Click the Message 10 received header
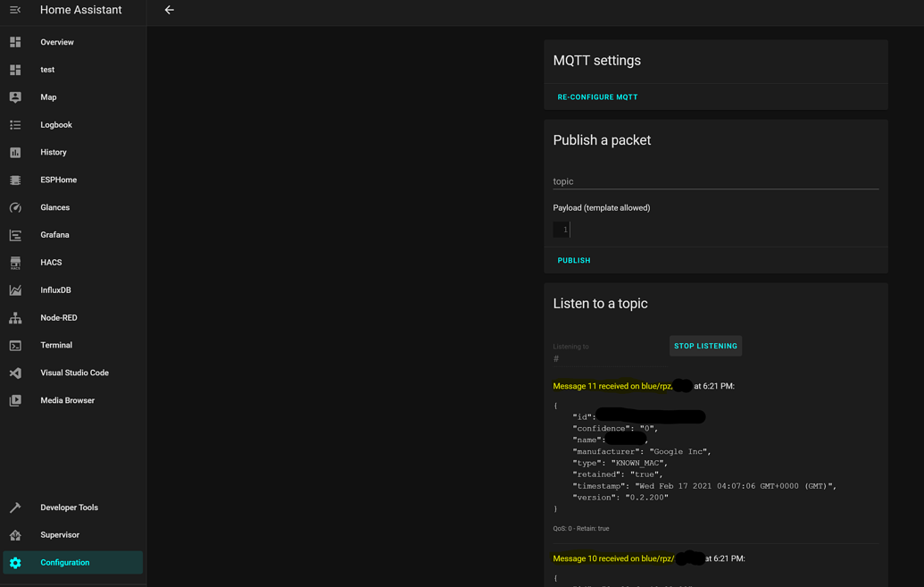The height and width of the screenshot is (587, 924). [649, 558]
